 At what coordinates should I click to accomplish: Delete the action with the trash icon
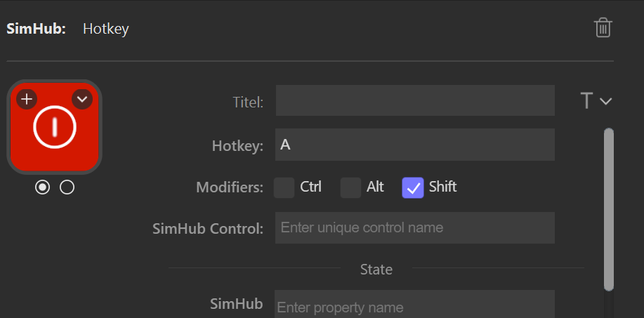pyautogui.click(x=603, y=28)
